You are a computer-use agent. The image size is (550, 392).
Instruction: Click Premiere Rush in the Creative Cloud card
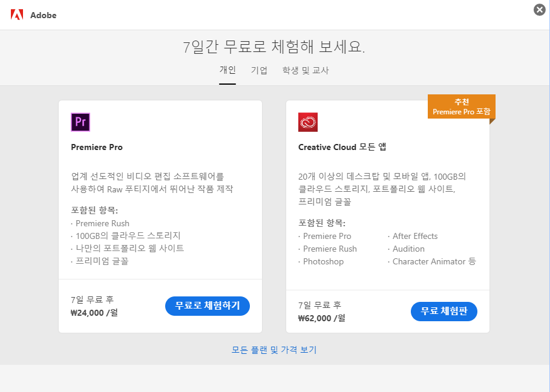point(330,249)
